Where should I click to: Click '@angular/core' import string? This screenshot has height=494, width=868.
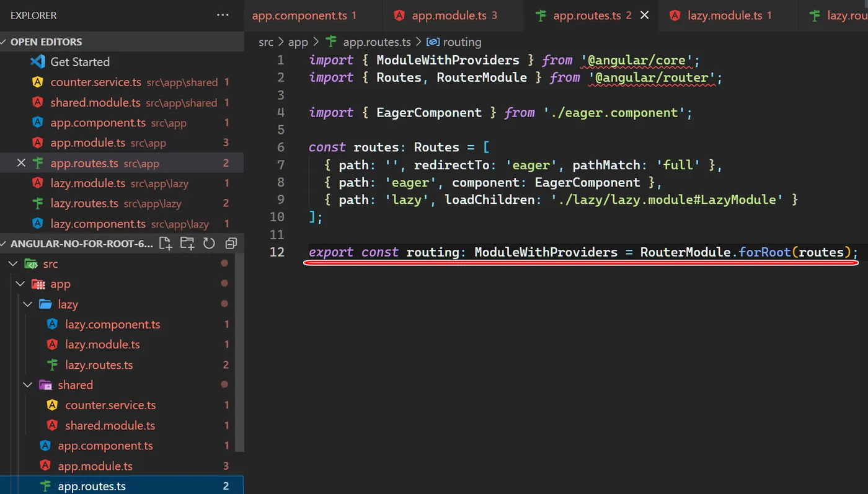tap(637, 60)
